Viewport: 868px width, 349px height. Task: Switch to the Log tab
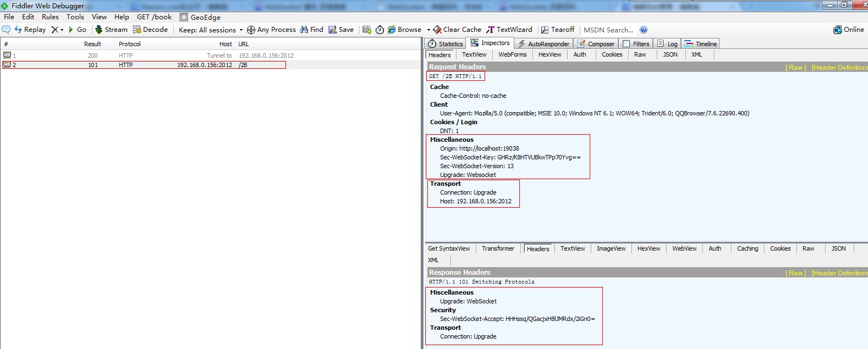tap(667, 43)
